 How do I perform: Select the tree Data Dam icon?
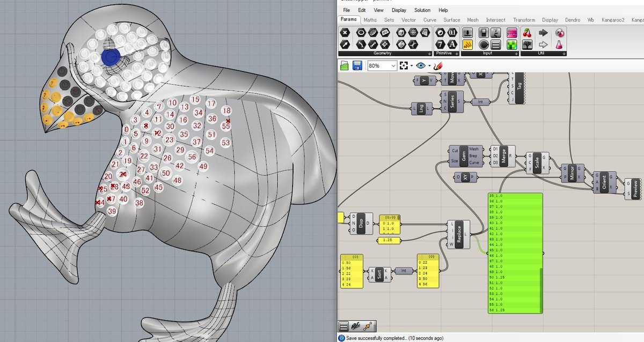click(x=527, y=44)
